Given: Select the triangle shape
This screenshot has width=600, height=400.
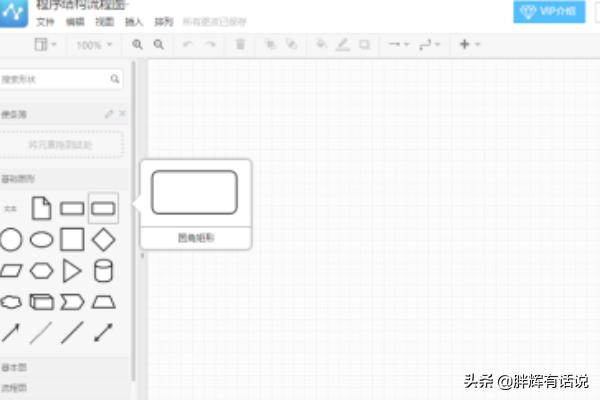Looking at the screenshot, I should 72,271.
